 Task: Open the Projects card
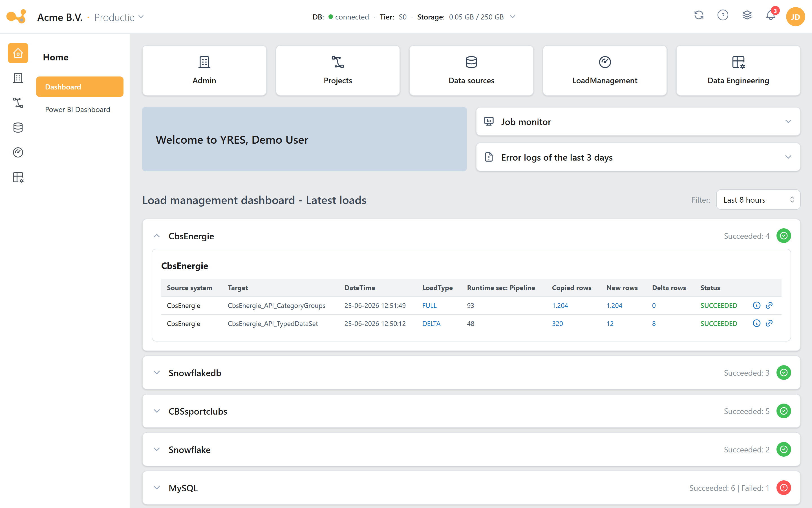tap(338, 71)
